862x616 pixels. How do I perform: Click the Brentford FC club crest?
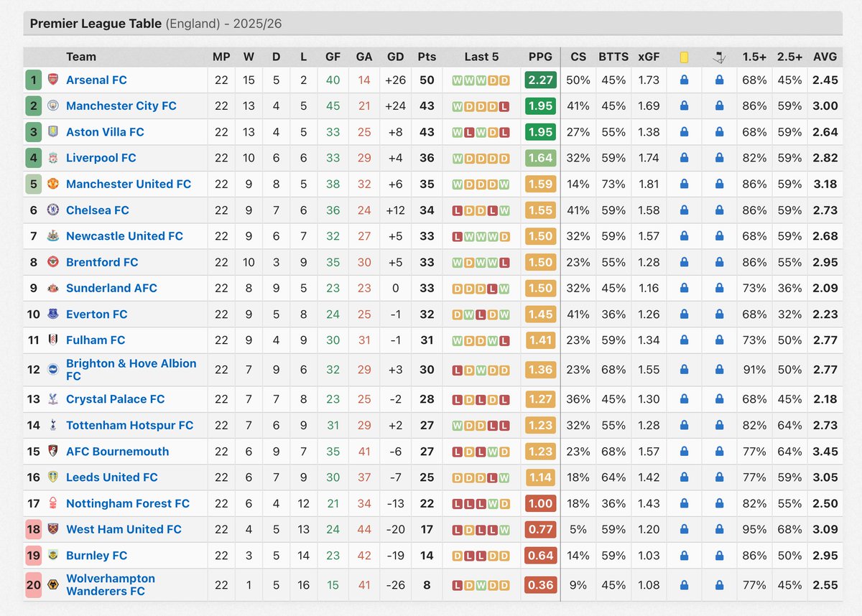point(53,262)
